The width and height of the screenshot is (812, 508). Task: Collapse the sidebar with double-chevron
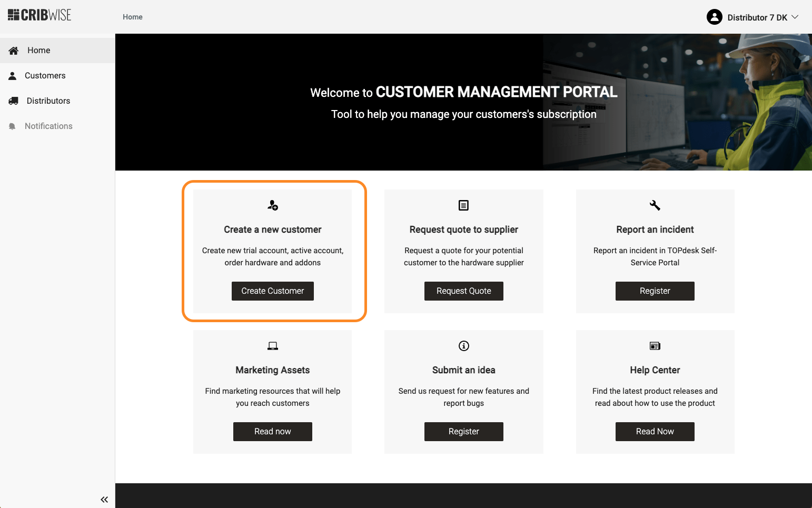[104, 499]
